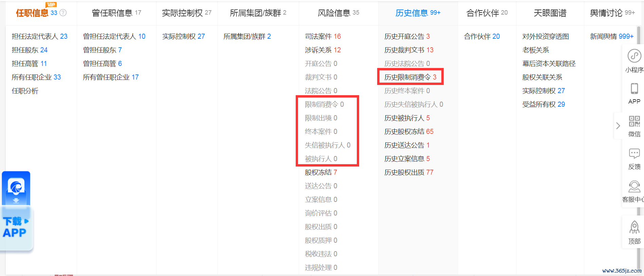Expand the sidebar with the chevron arrow
The image size is (644, 276).
pyautogui.click(x=618, y=126)
